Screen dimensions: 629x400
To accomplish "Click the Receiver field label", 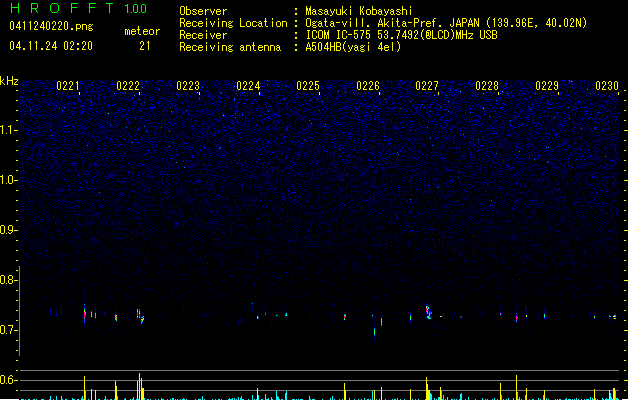I will pos(203,35).
